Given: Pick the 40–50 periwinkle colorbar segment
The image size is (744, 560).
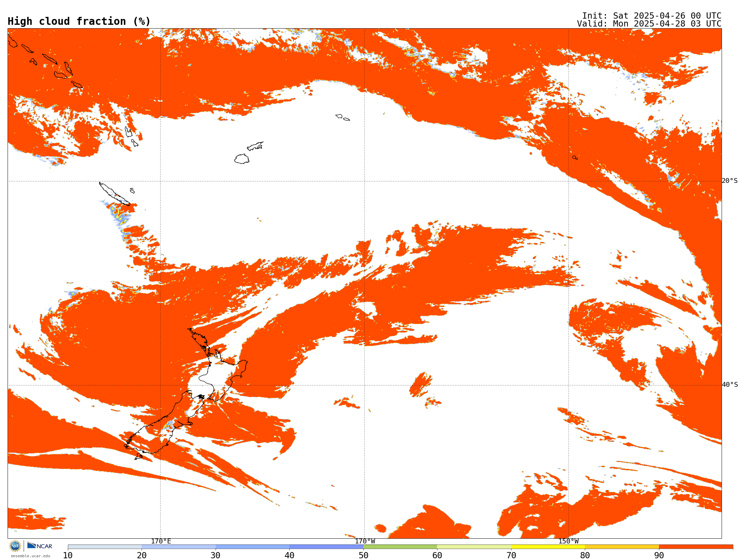Looking at the screenshot, I should [326, 547].
